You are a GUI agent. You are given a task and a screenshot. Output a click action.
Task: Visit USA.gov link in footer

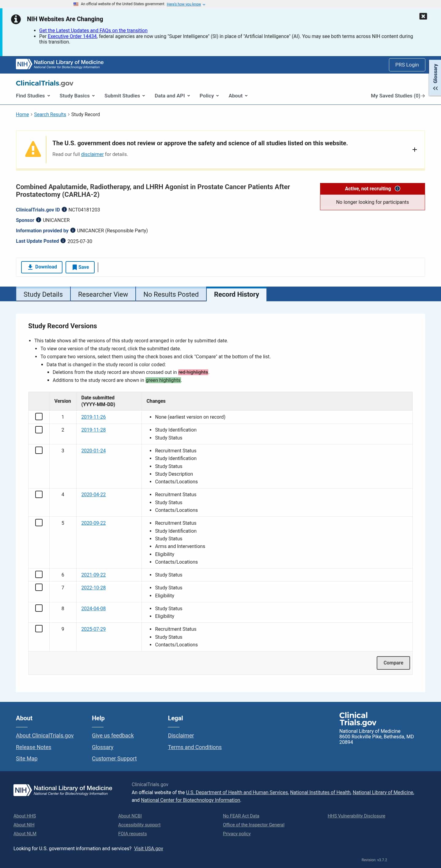[149, 848]
